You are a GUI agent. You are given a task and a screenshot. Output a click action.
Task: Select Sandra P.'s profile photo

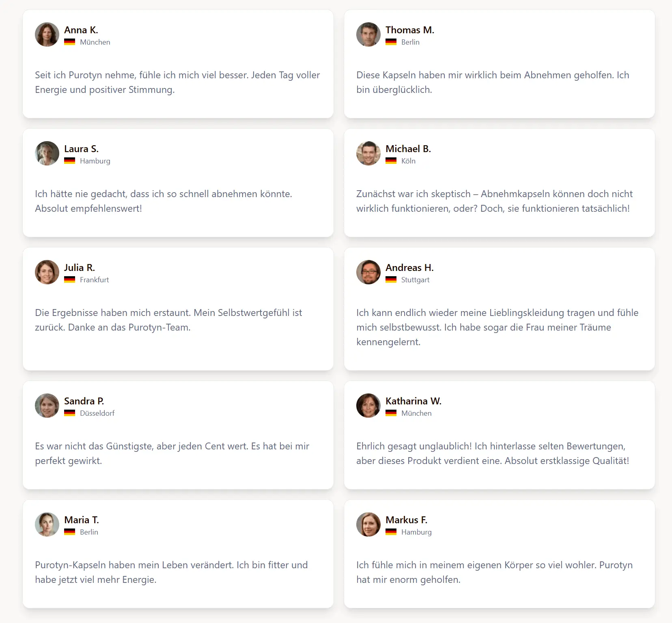pyautogui.click(x=47, y=406)
